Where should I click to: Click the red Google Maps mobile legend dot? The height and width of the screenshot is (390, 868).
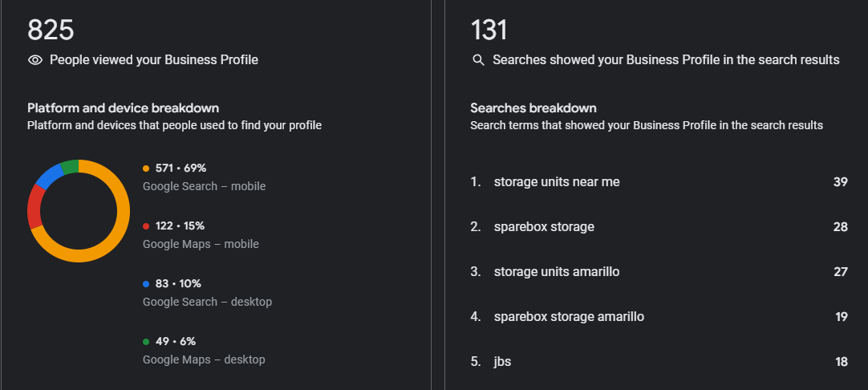146,226
